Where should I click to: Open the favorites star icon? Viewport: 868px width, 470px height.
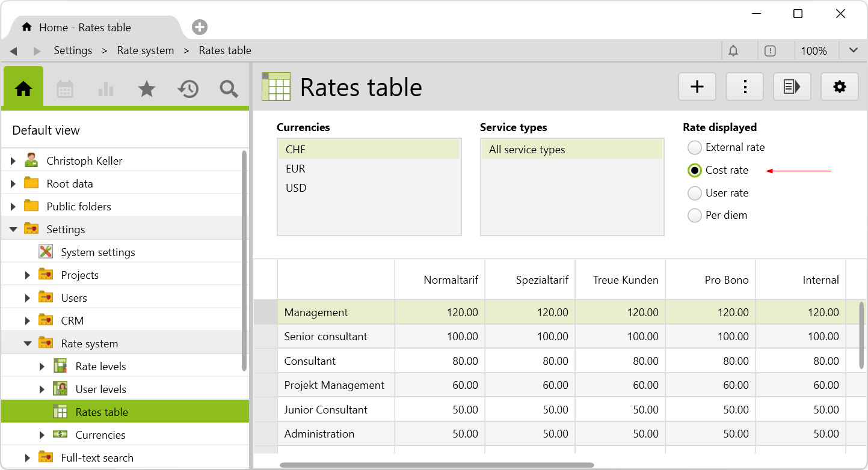(x=147, y=89)
